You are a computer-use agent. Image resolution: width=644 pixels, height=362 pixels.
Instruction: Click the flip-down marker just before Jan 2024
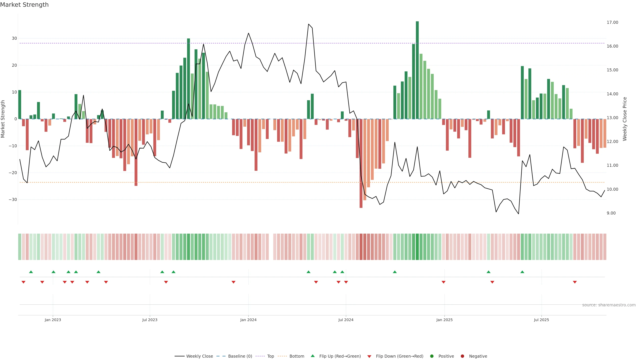coord(233,282)
